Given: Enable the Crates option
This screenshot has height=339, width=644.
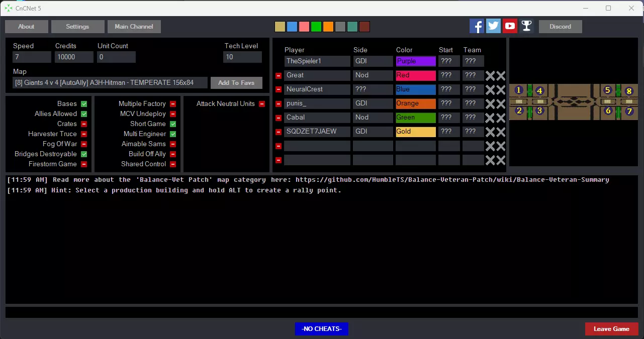Looking at the screenshot, I should coord(84,124).
